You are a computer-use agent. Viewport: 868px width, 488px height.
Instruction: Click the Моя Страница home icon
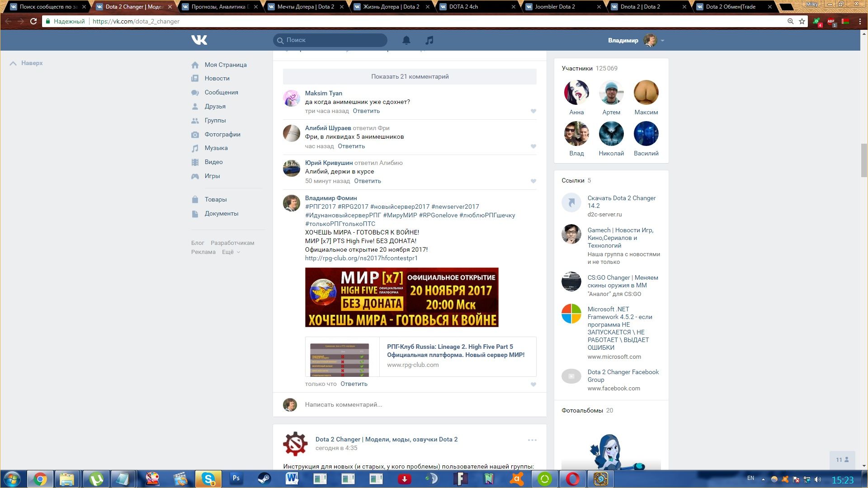click(x=195, y=65)
